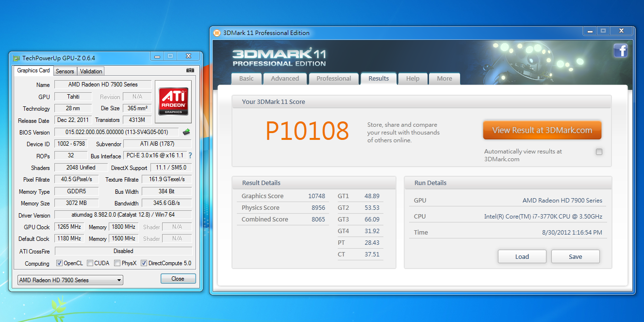Close GPU-Z from its title bar X
644x322 pixels.
point(188,56)
